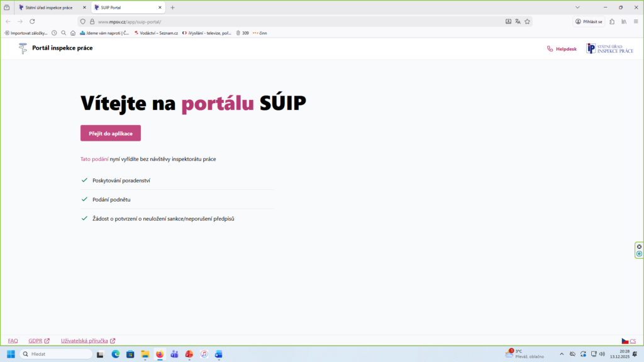Bookmark this page with the star icon
The width and height of the screenshot is (644, 362).
(x=528, y=21)
